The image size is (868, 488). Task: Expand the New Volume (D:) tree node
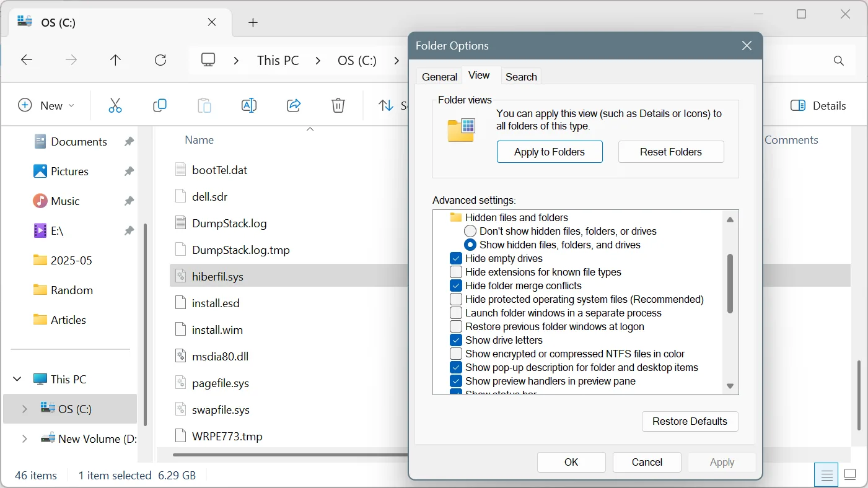click(25, 438)
